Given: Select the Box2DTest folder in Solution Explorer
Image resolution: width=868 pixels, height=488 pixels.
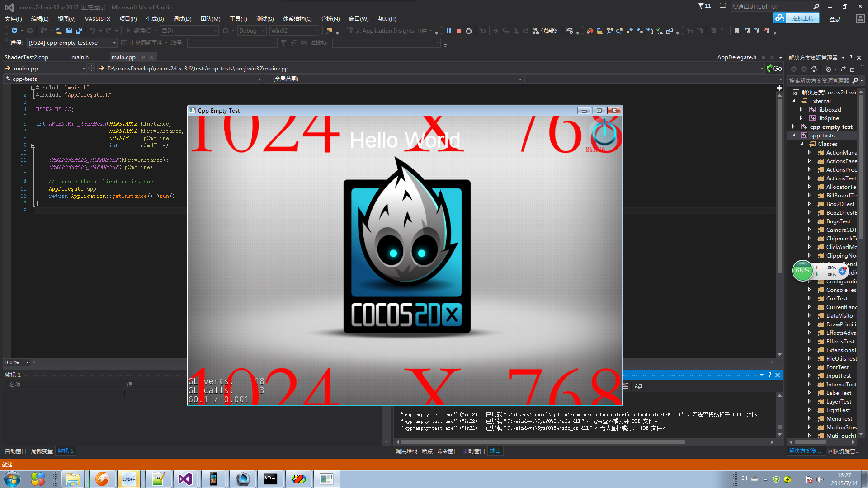Looking at the screenshot, I should click(x=840, y=204).
